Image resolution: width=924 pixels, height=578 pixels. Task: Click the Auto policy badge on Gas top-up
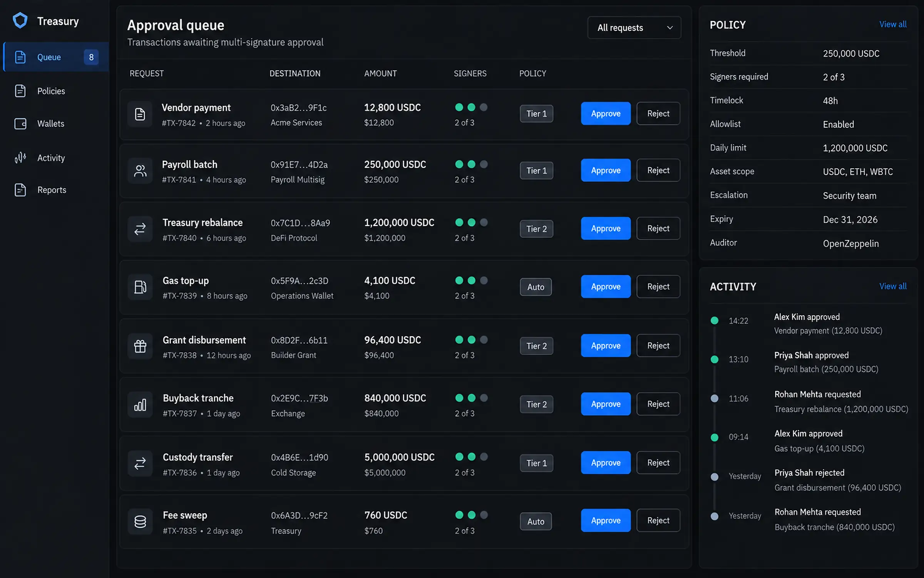coord(536,287)
